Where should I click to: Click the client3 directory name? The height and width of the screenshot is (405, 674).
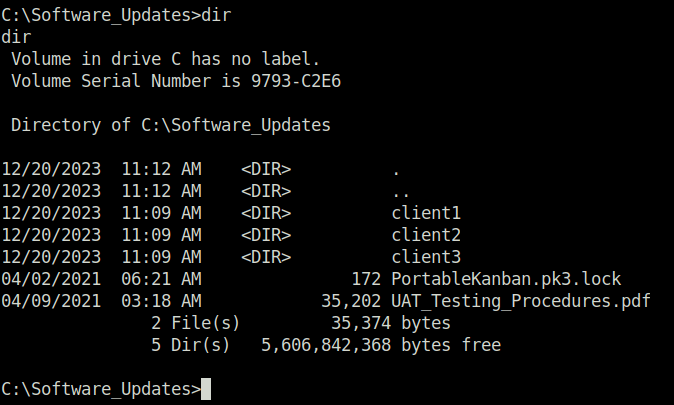(x=426, y=257)
